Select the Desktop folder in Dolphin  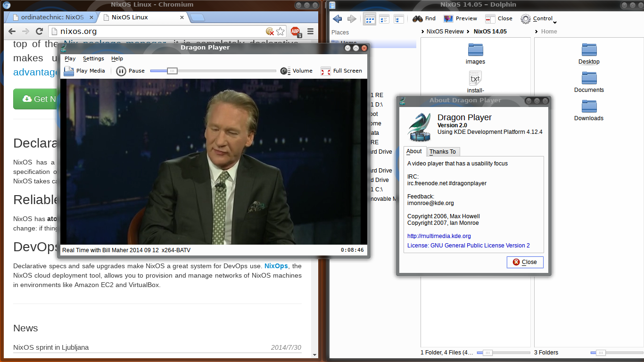pos(589,54)
